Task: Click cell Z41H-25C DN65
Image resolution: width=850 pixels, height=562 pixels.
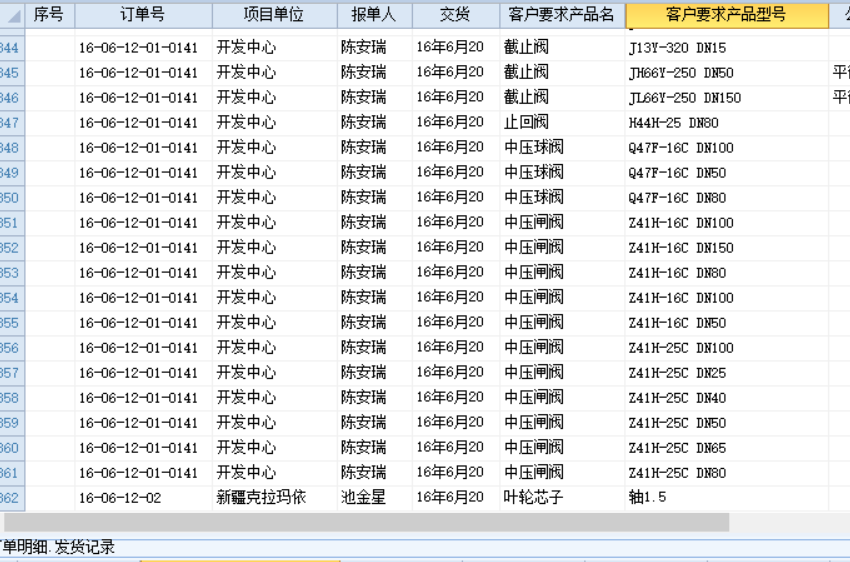Action: click(x=726, y=448)
